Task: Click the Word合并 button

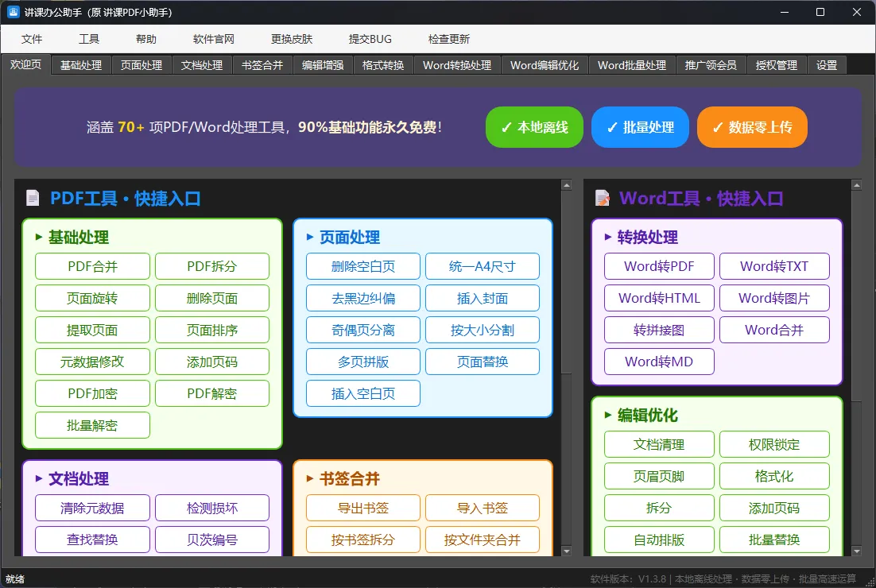Action: pyautogui.click(x=774, y=330)
